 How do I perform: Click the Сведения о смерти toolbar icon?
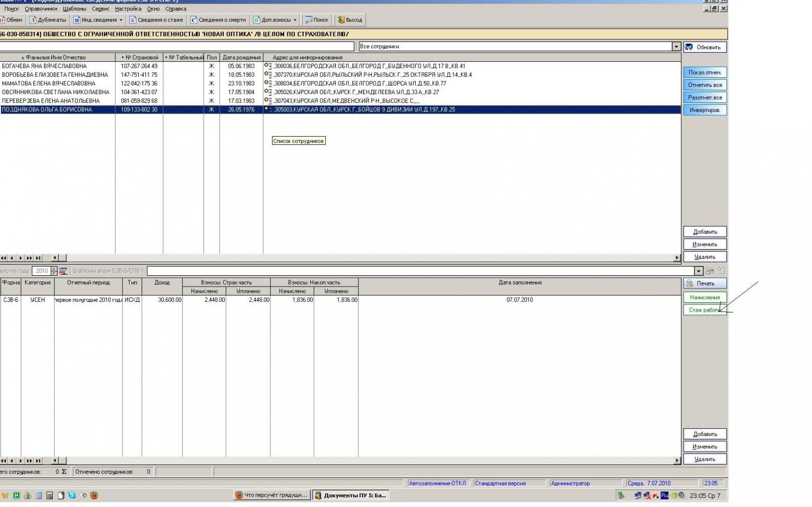(194, 20)
